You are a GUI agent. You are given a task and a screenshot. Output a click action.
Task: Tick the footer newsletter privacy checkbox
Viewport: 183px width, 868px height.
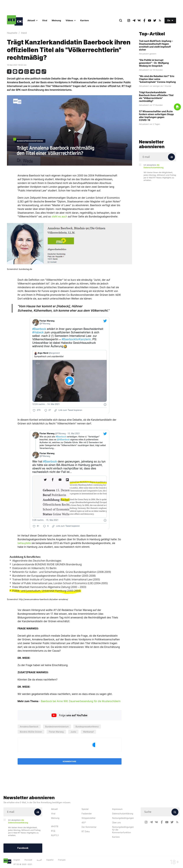(x=5, y=820)
